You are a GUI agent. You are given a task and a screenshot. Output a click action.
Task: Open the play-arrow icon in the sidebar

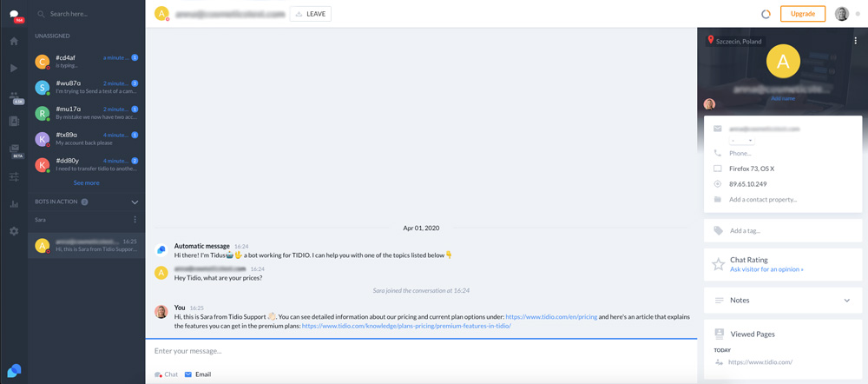[14, 68]
